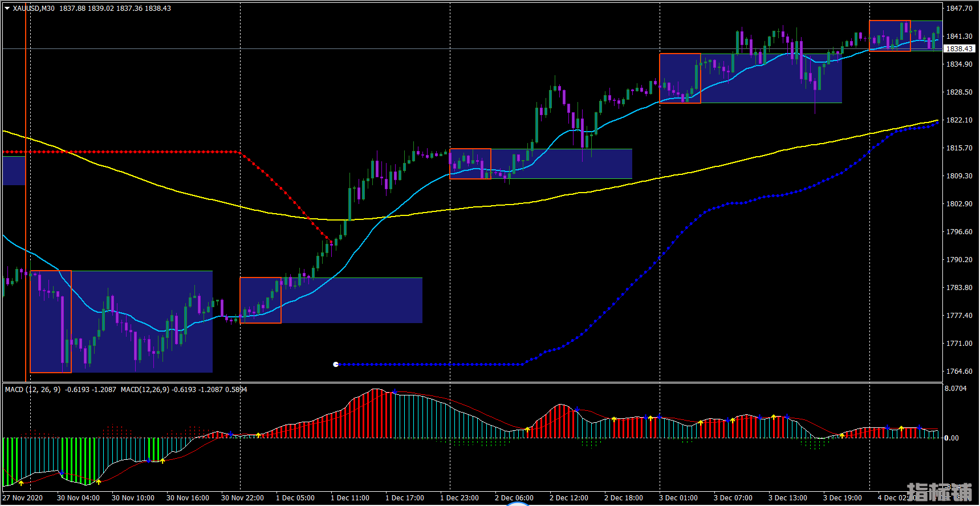The image size is (980, 506).
Task: Click the current price label 1838.43
Action: point(959,49)
